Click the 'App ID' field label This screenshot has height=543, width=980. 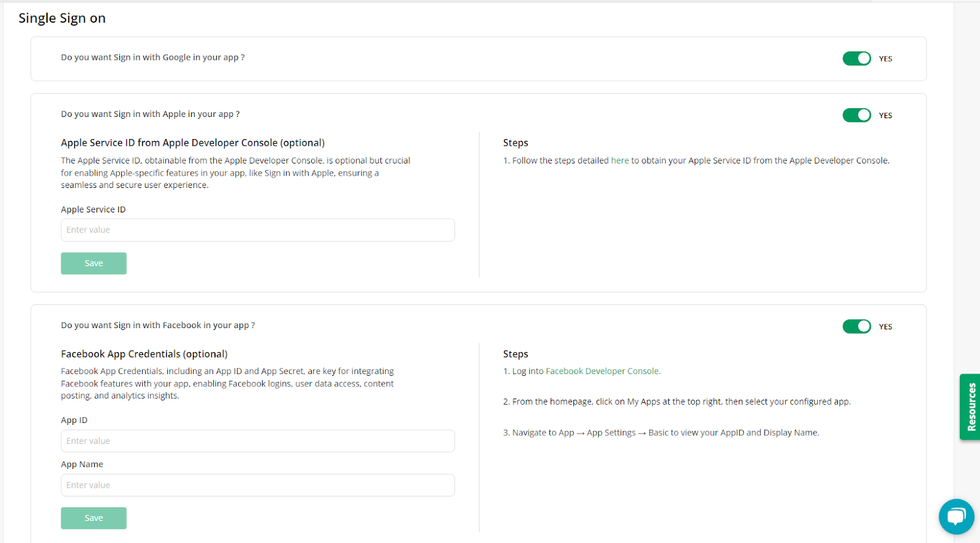[74, 421]
